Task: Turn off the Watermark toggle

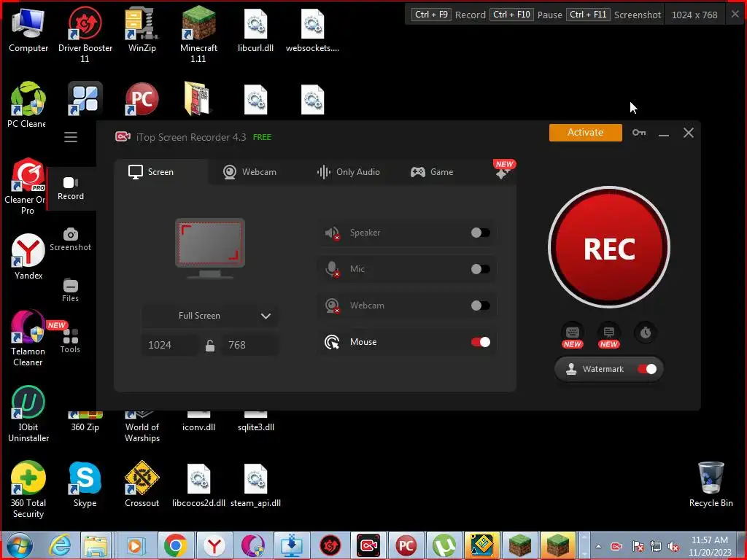Action: [647, 369]
